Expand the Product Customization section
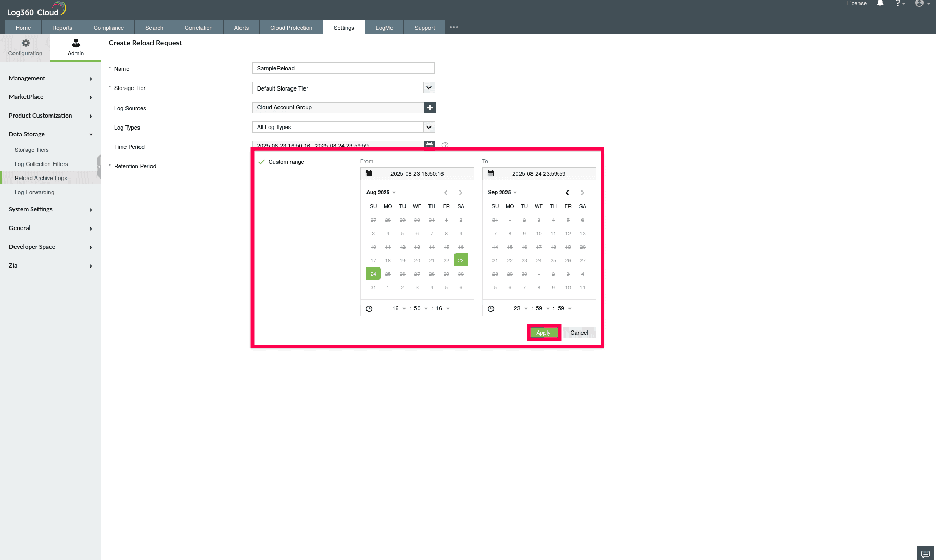The width and height of the screenshot is (936, 560). click(50, 116)
